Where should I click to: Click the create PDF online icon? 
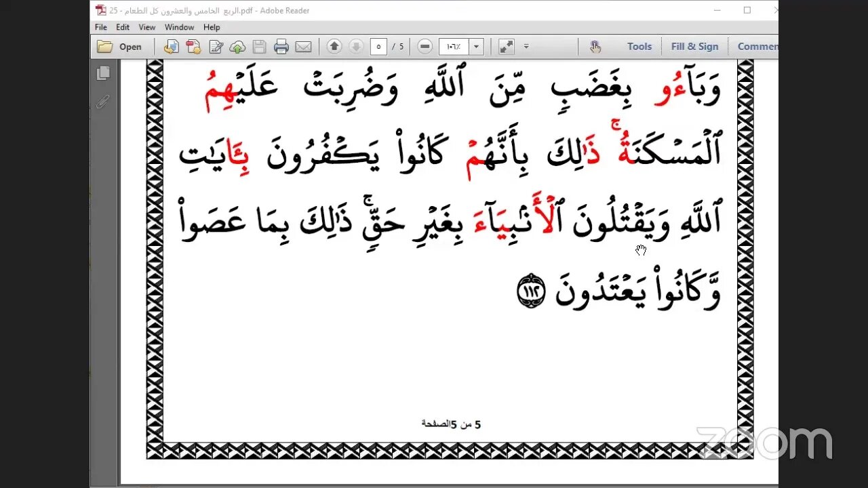193,47
